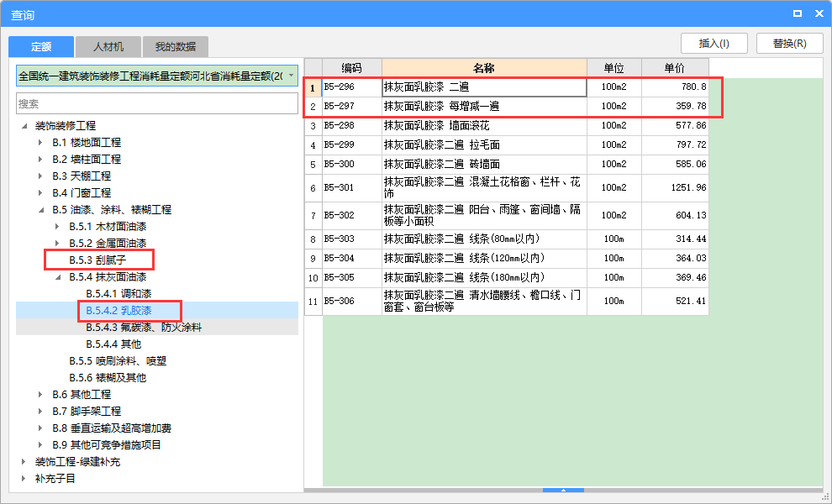
Task: Click unit price 359.78 cell
Action: point(675,106)
